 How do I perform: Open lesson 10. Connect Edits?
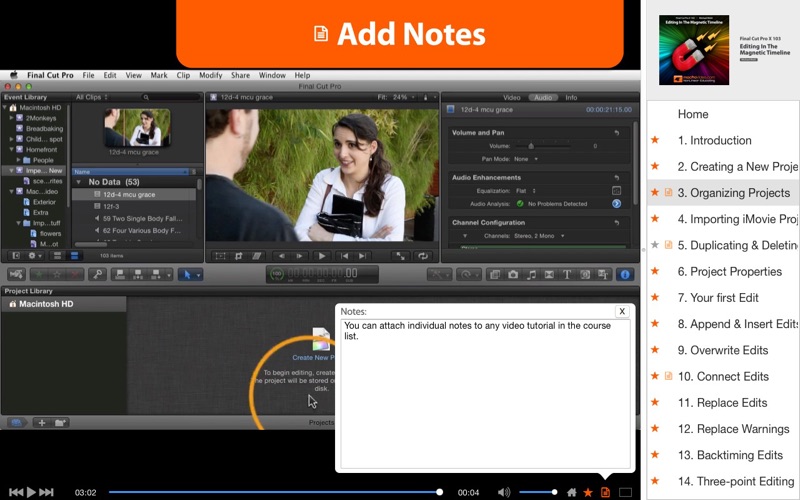point(723,376)
